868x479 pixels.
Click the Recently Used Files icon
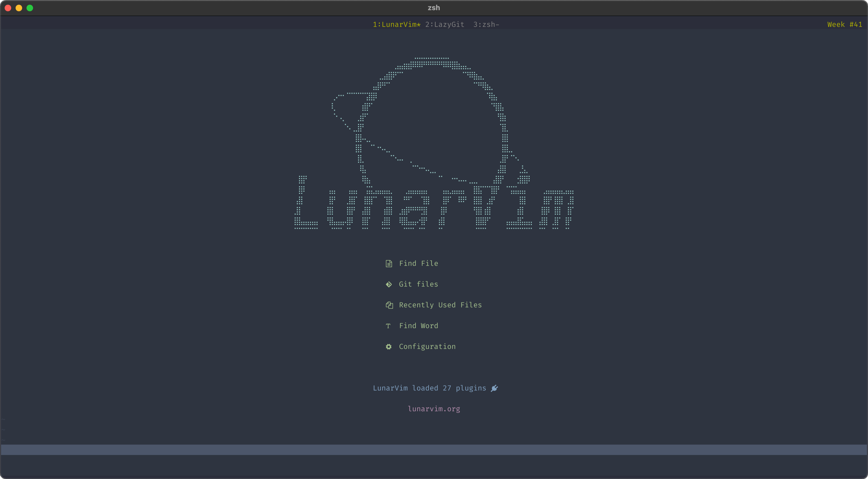point(389,305)
